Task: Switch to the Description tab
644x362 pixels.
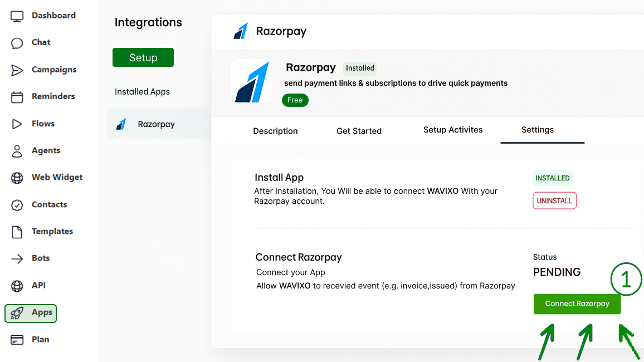Action: click(275, 131)
